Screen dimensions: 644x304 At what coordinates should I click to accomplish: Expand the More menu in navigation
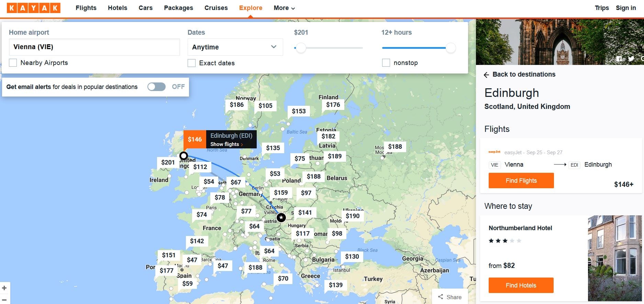(x=284, y=8)
